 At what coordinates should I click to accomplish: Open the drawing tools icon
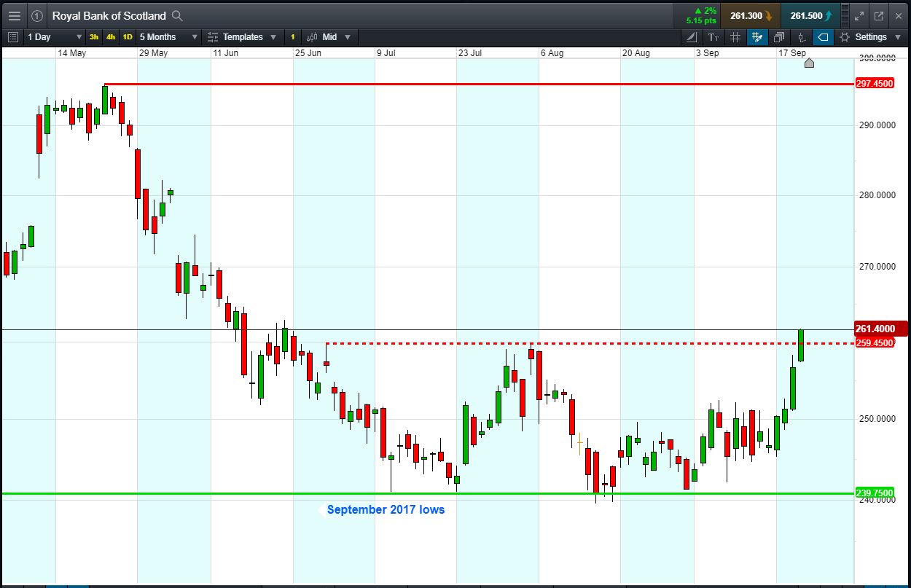coord(692,37)
